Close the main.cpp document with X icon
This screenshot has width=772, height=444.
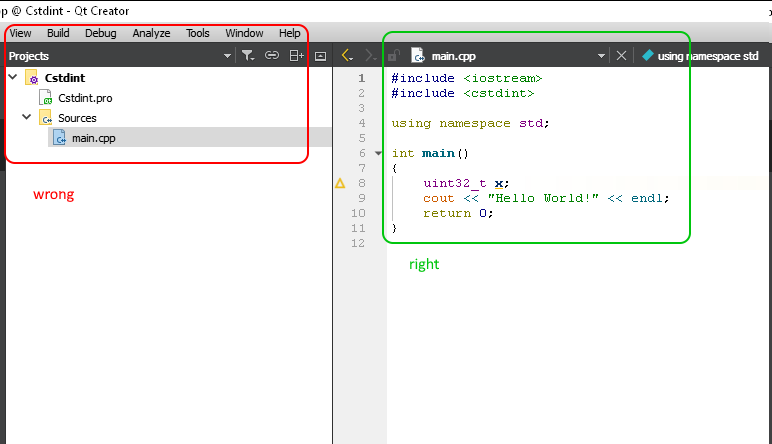pos(621,56)
